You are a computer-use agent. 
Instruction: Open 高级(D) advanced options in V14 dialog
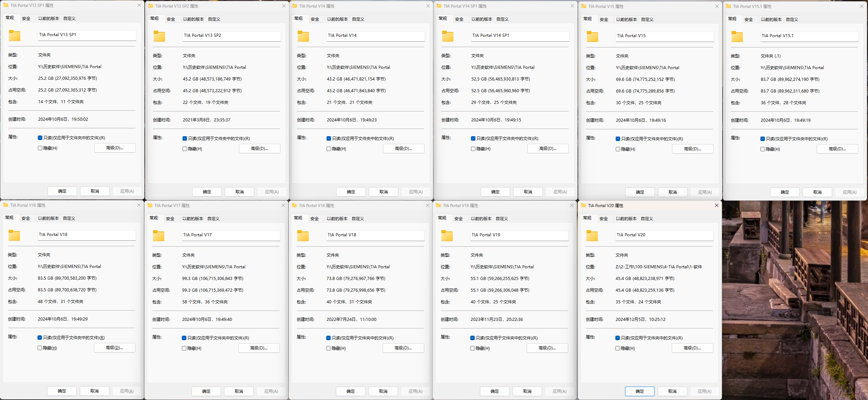pos(404,149)
